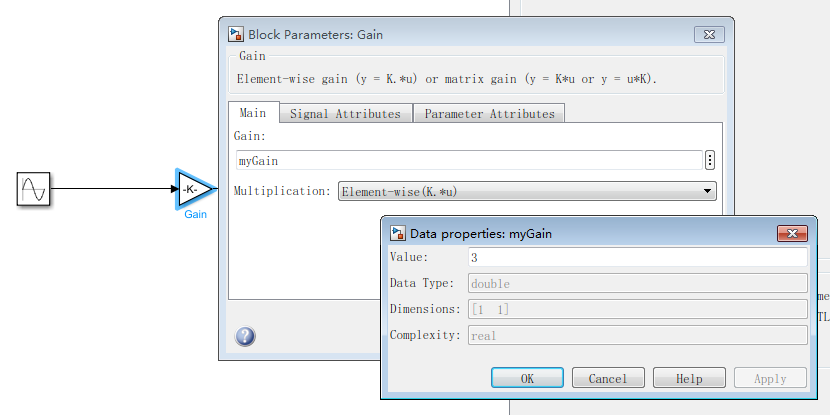Cancel the Data properties dialog
This screenshot has width=830, height=415.
[608, 378]
